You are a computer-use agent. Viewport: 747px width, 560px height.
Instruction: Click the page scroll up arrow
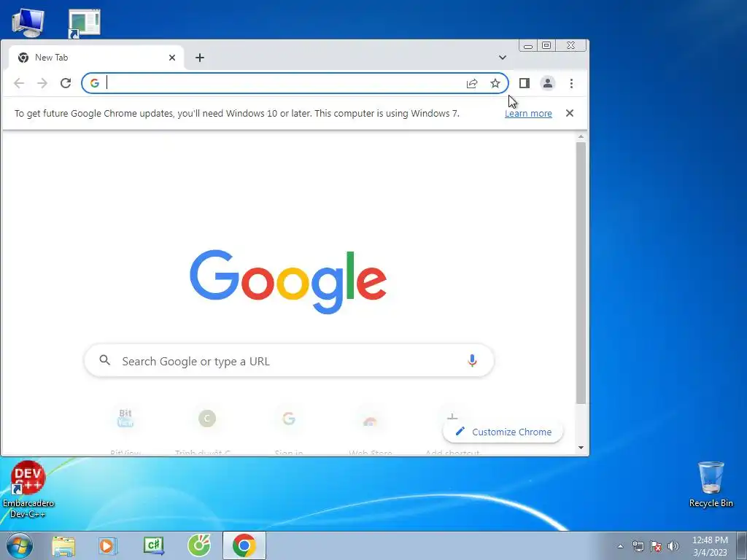[x=581, y=137]
